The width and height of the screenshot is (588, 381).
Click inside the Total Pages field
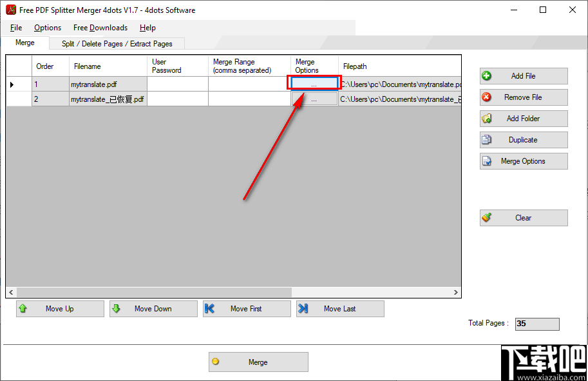coord(536,324)
